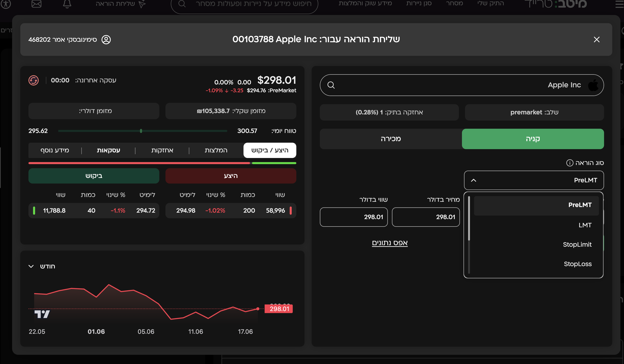624x364 pixels.
Task: Choose StopLoss from the dropdown list
Action: [536, 264]
